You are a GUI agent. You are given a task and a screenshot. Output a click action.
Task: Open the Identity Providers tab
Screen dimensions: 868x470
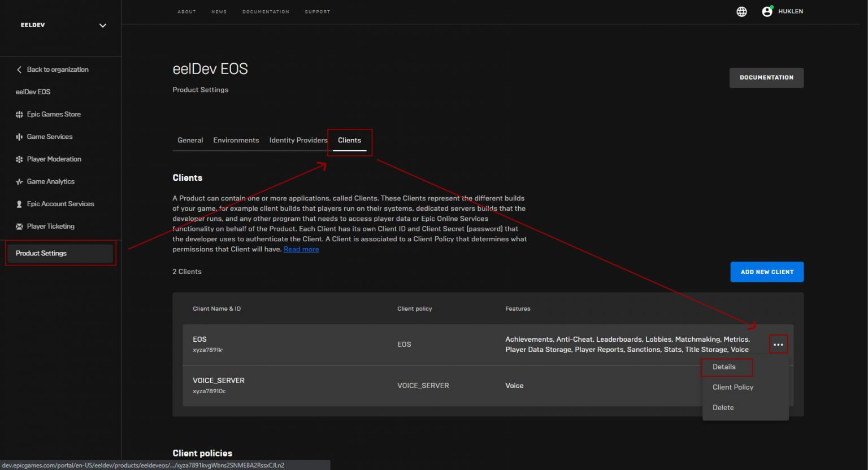(298, 140)
